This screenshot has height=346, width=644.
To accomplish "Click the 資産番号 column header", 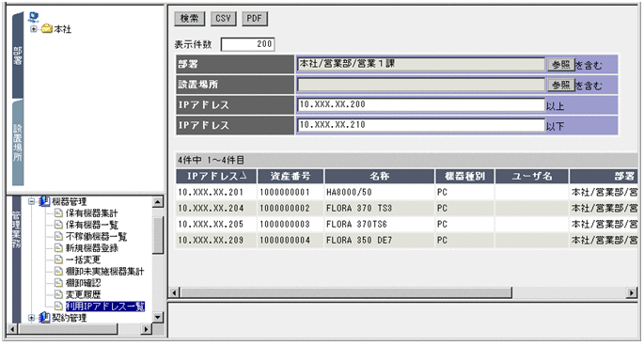I will 291,176.
